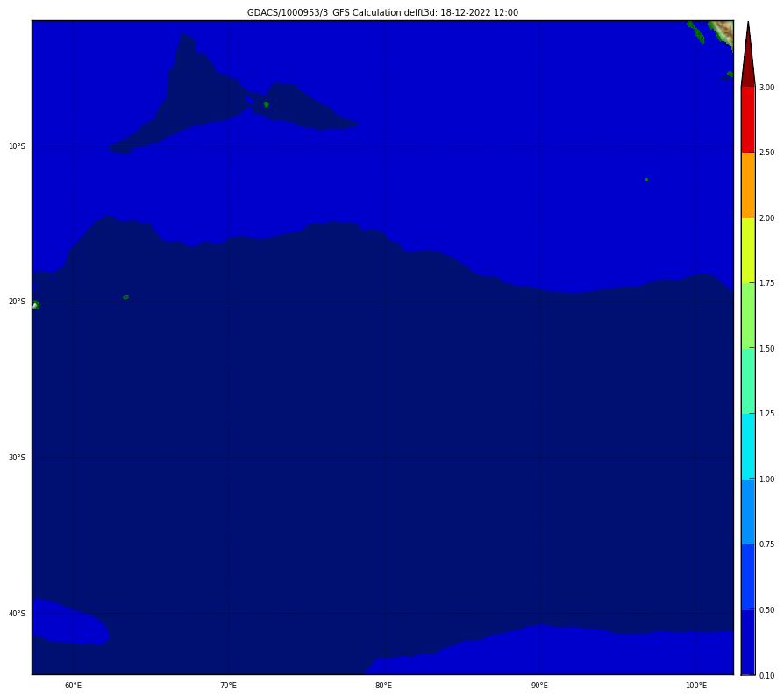Click the landmass in the top-right map corner
Screen dimensions: 784x697
point(721,31)
